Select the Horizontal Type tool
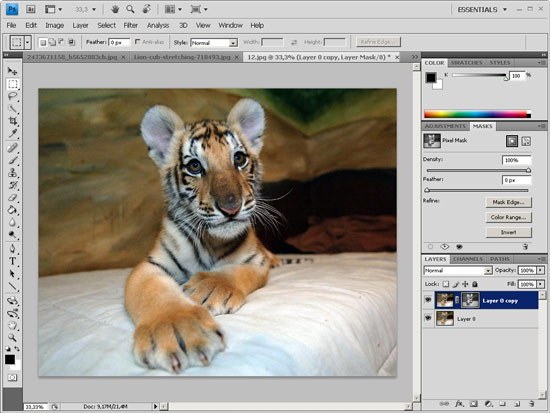Image resolution: width=550 pixels, height=413 pixels. pos(12,261)
